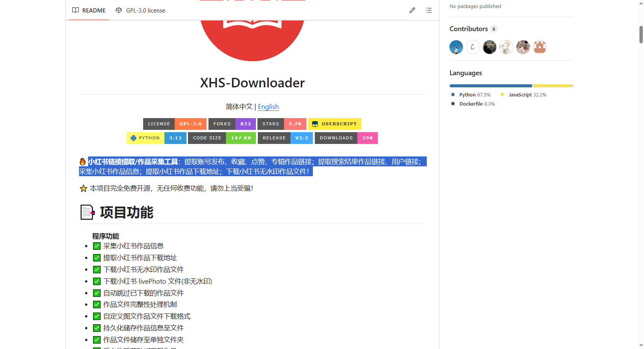Click the yellow JavaScript segment of language bar

coord(552,86)
